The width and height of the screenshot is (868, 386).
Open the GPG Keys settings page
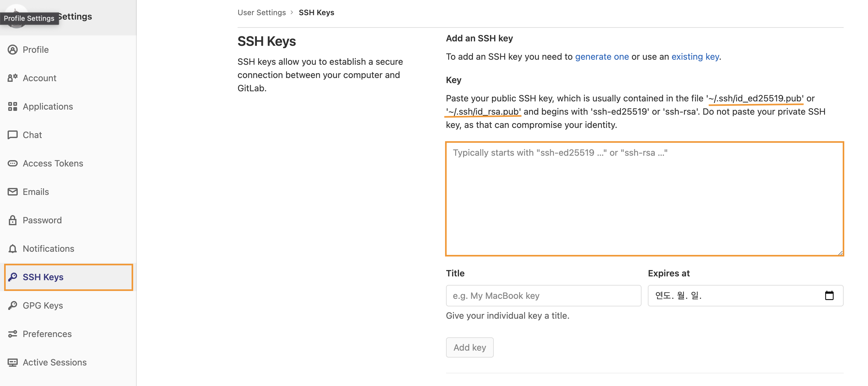click(43, 305)
